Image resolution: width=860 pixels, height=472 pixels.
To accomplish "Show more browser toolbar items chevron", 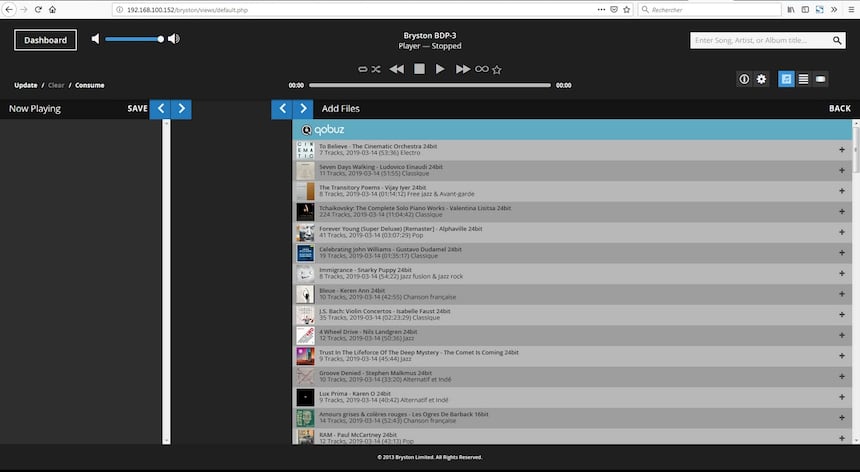I will point(834,9).
